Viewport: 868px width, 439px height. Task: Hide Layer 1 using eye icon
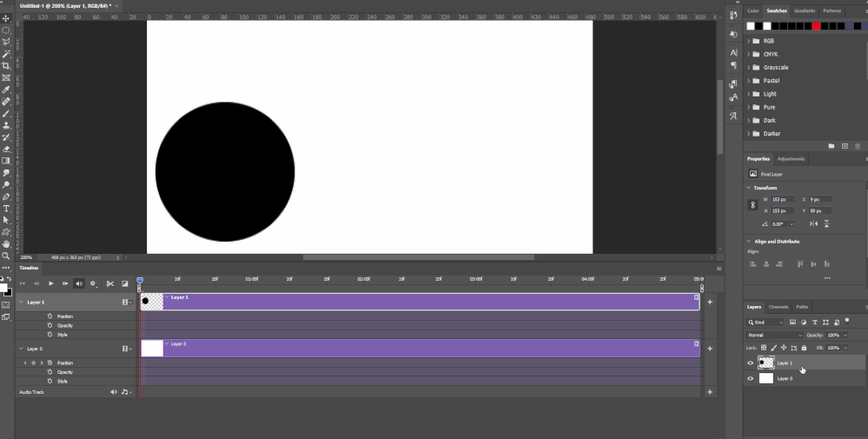point(751,363)
